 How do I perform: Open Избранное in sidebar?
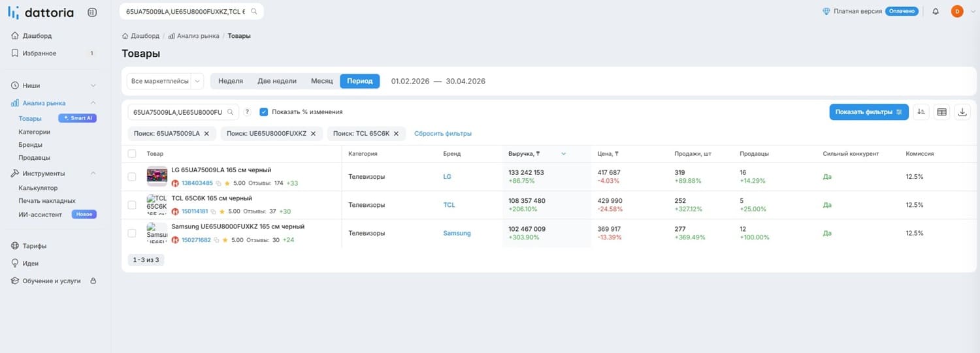[x=39, y=54]
